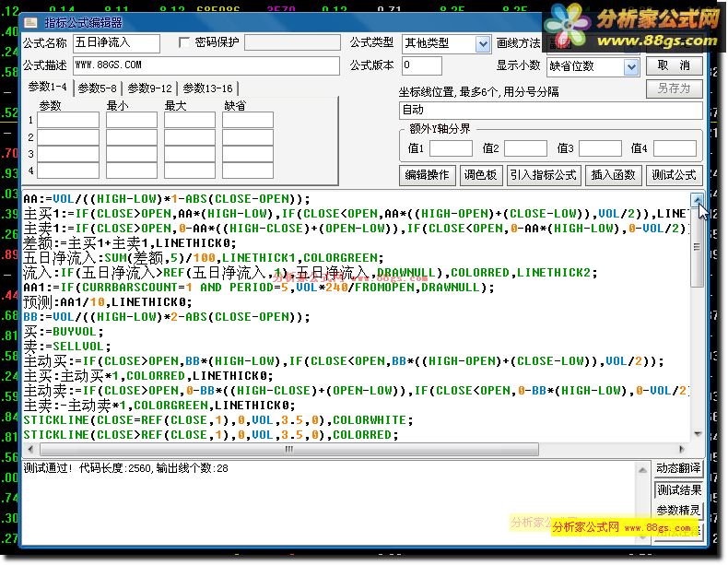The image size is (728, 565).
Task: Click the 参数精灵 button
Action: (x=678, y=511)
